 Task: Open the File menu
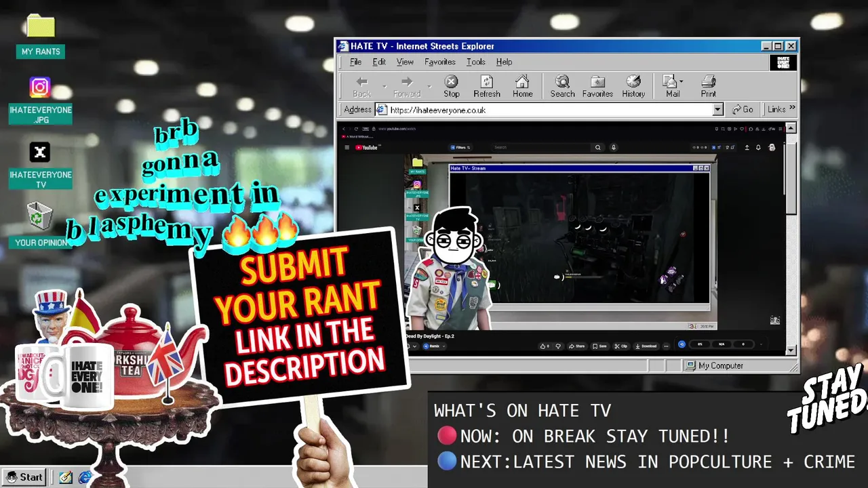tap(355, 62)
